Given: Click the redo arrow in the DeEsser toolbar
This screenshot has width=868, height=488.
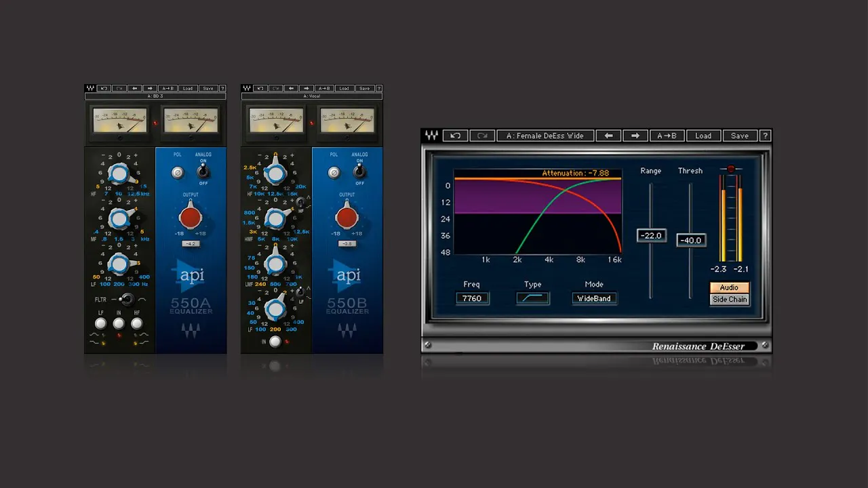Looking at the screenshot, I should coord(482,136).
